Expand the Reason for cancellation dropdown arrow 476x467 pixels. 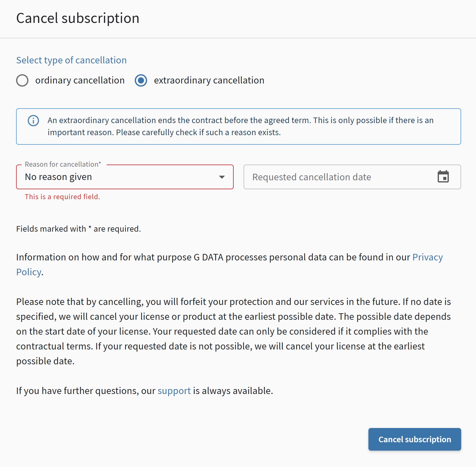(x=222, y=177)
